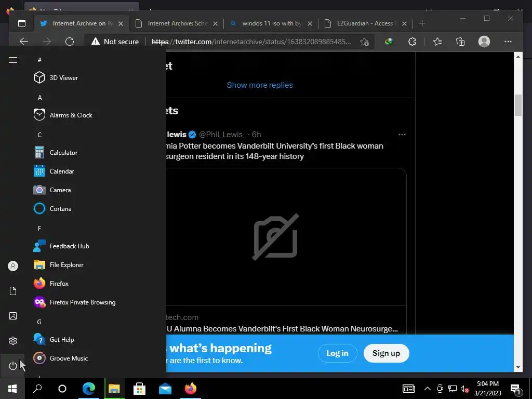Click the muted volume tray icon
Image resolution: width=532 pixels, height=399 pixels.
click(465, 389)
